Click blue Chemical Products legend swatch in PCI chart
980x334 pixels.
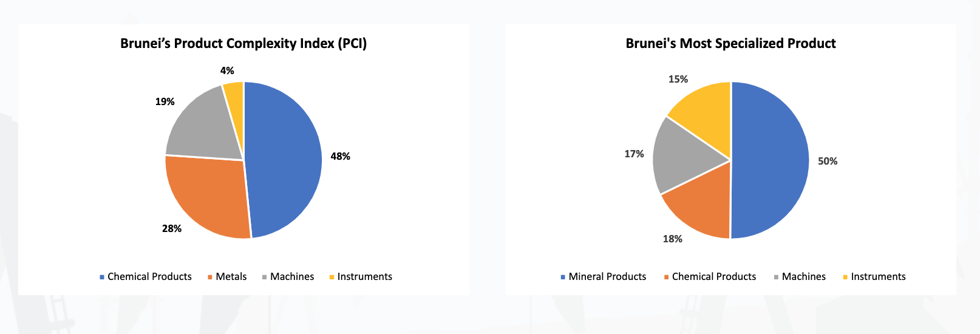click(102, 277)
